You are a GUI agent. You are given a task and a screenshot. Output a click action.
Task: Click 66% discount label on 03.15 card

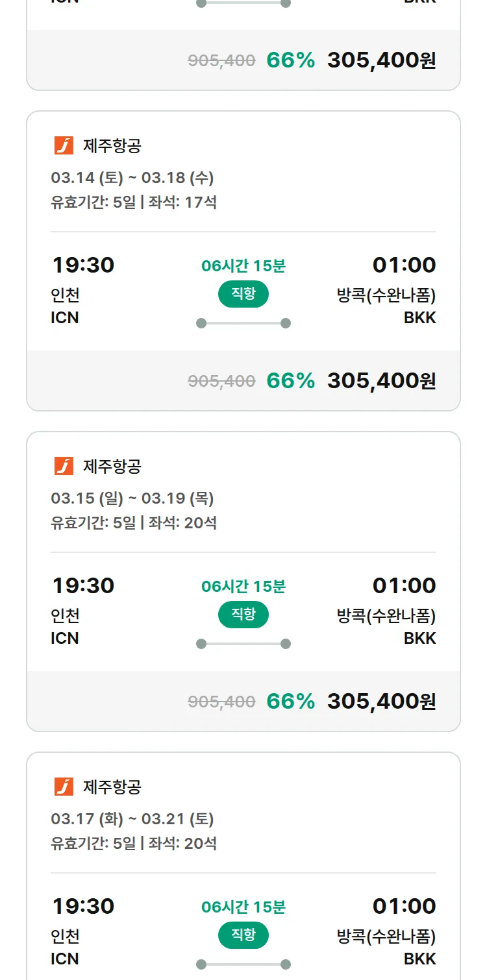290,702
